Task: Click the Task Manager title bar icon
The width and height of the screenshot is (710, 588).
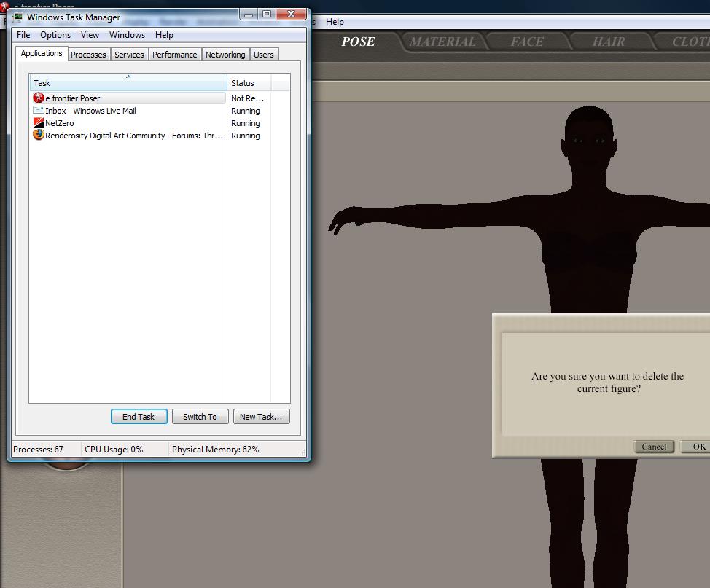Action: [17, 17]
